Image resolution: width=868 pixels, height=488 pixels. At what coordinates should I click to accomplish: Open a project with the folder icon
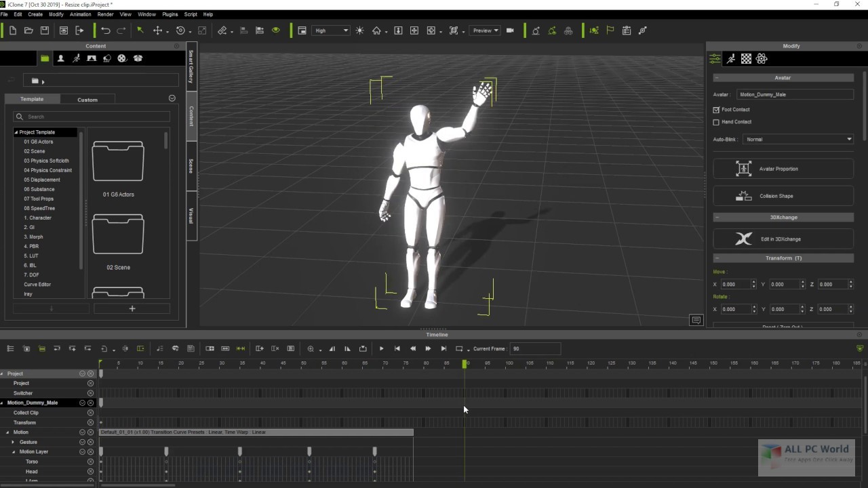(28, 30)
